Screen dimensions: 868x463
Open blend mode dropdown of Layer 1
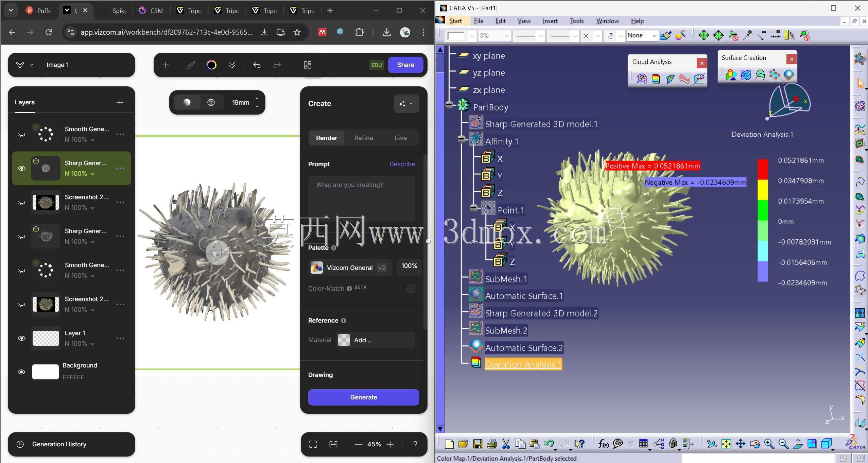point(80,344)
